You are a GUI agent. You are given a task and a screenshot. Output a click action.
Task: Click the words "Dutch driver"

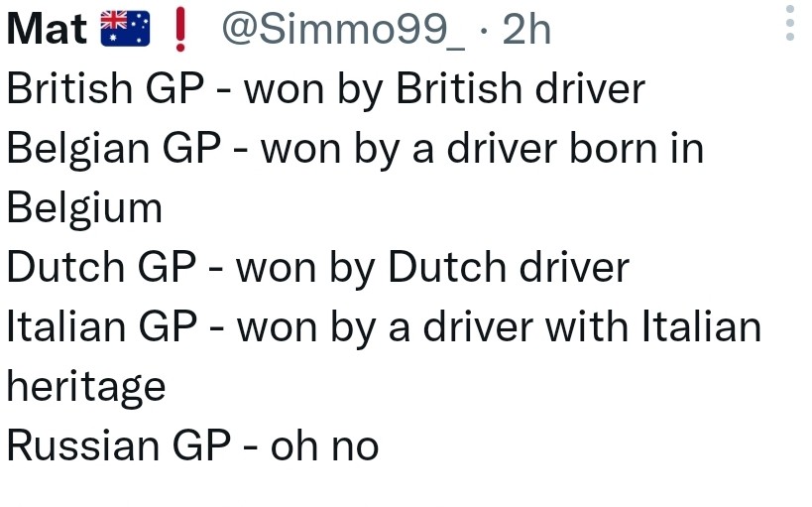tap(508, 268)
